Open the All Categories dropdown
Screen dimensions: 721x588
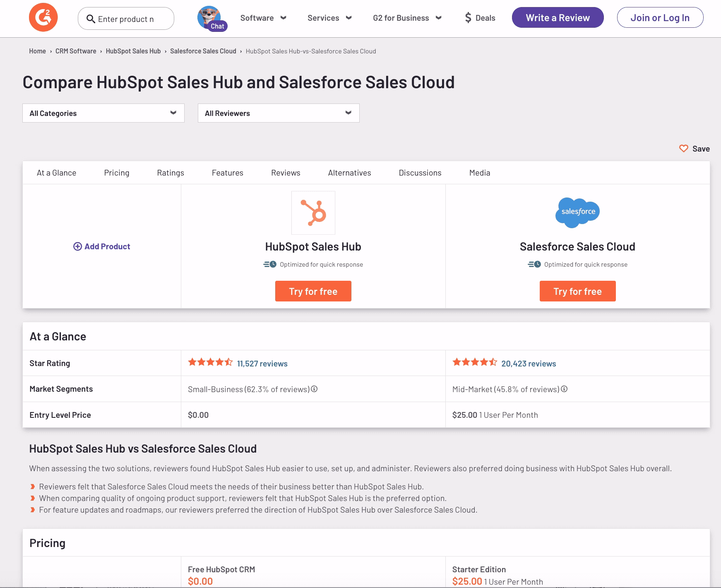tap(103, 113)
